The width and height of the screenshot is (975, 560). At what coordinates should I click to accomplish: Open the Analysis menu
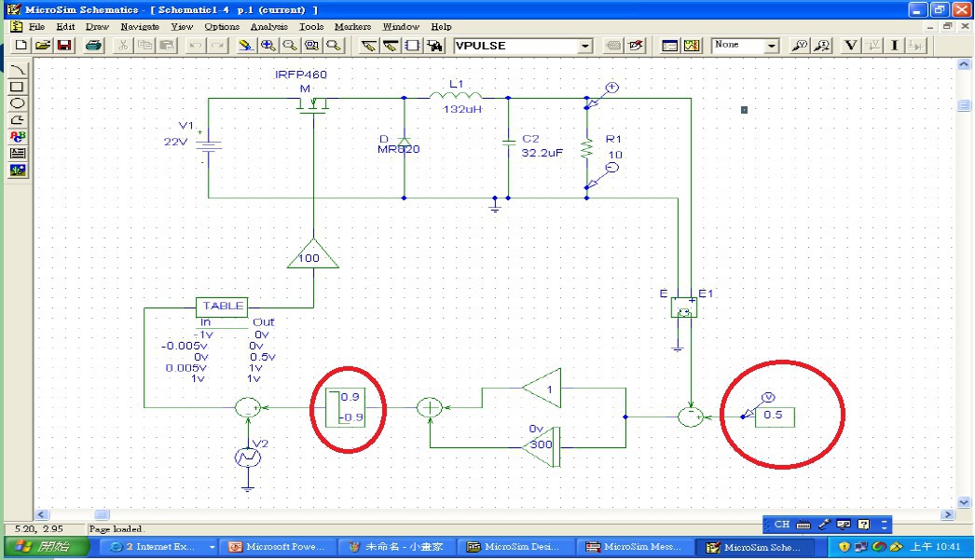pyautogui.click(x=268, y=27)
